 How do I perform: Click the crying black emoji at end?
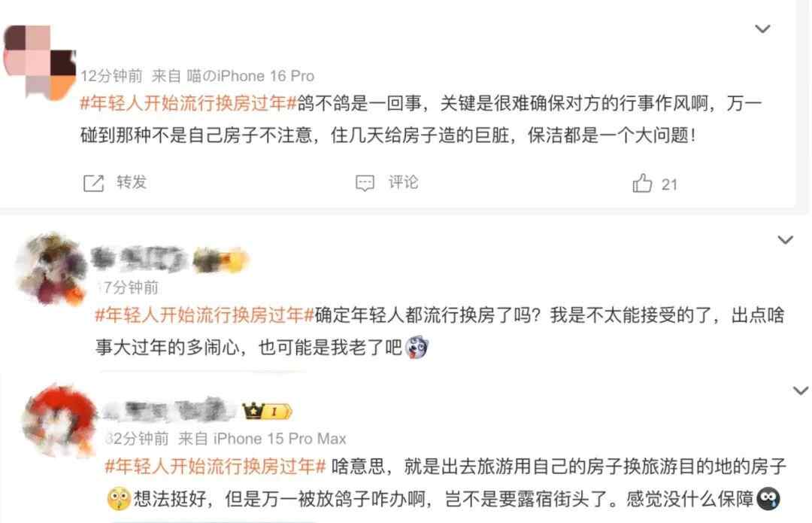coord(768,499)
